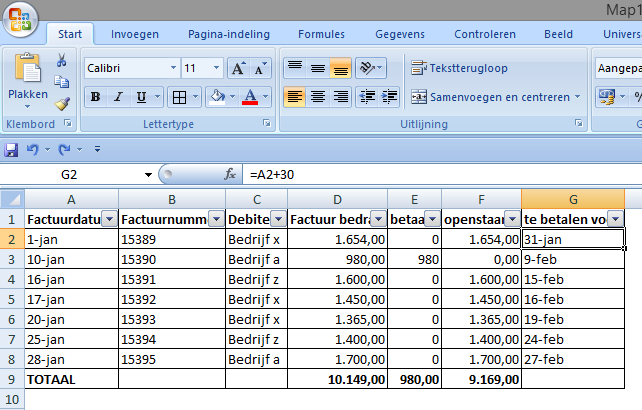Image resolution: width=642 pixels, height=410 pixels.
Task: Click Samenvoegen en centreren button
Action: [x=490, y=97]
